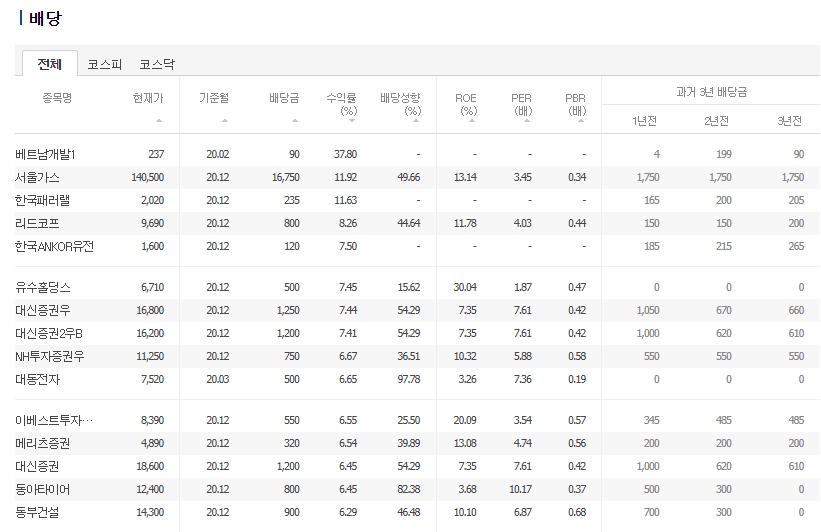The width and height of the screenshot is (821, 532).
Task: Open stock 동부건설
Action: click(37, 513)
